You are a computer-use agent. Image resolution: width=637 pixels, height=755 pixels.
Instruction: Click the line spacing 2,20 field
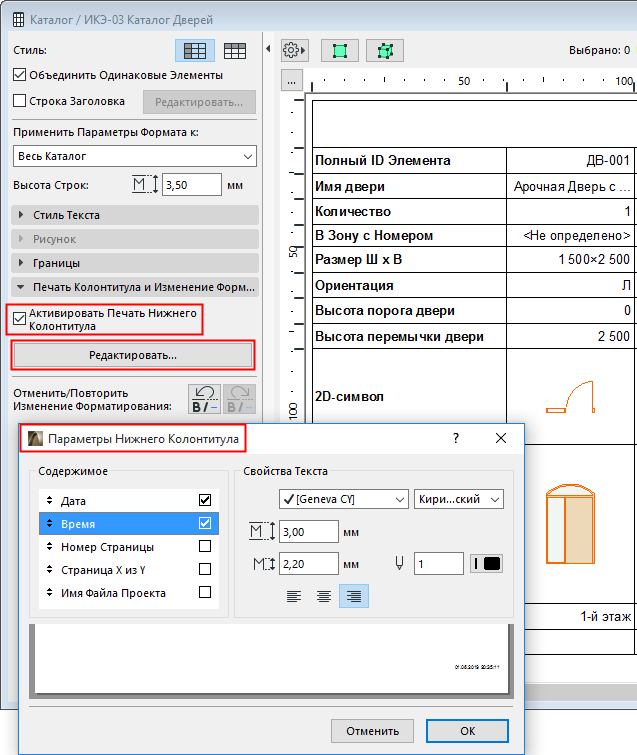coord(309,563)
